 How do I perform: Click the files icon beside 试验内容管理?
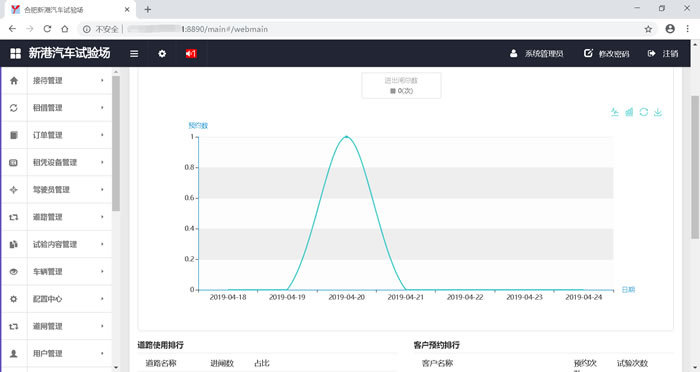coord(14,244)
